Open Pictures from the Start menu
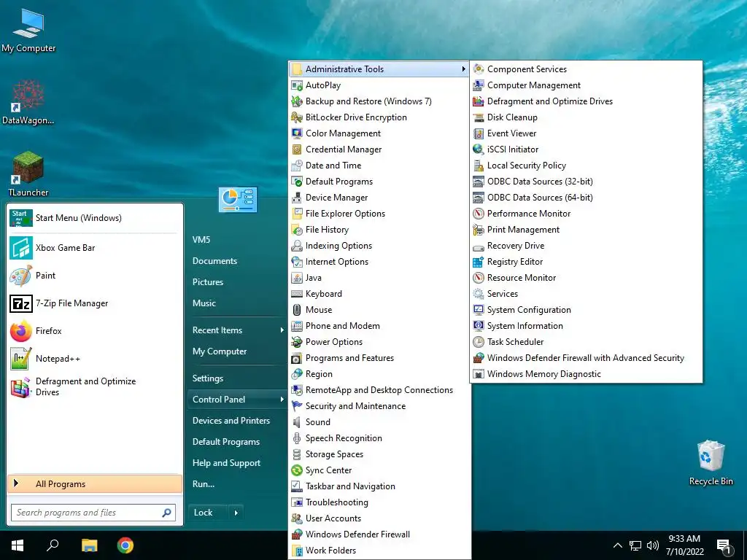747x560 pixels. click(x=208, y=282)
